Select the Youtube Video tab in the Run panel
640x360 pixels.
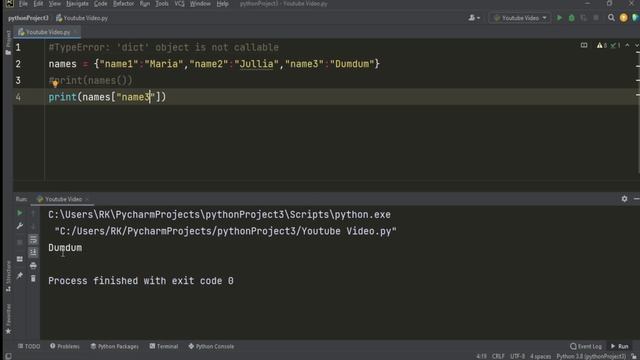(63, 199)
